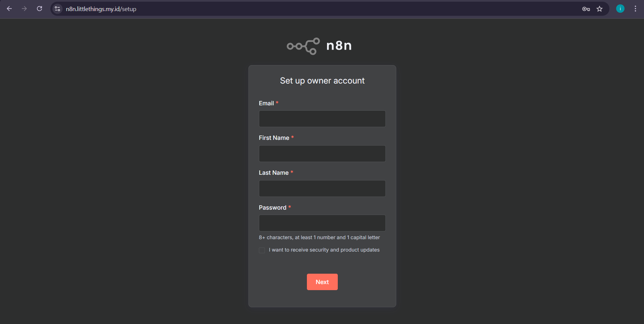Click the password requirements hint text

click(x=319, y=237)
